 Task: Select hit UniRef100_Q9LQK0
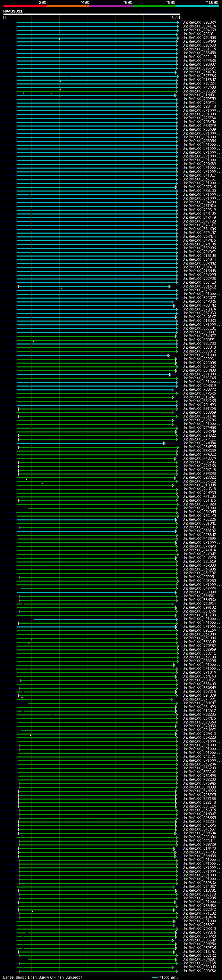(x=199, y=23)
